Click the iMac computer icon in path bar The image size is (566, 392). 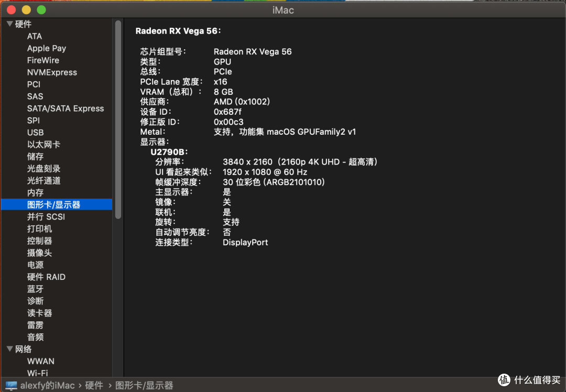pyautogui.click(x=11, y=386)
